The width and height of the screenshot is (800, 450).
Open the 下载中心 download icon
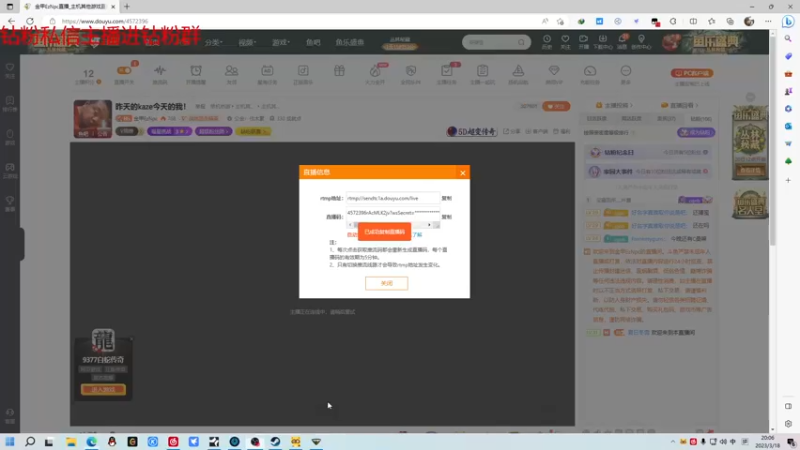603,41
